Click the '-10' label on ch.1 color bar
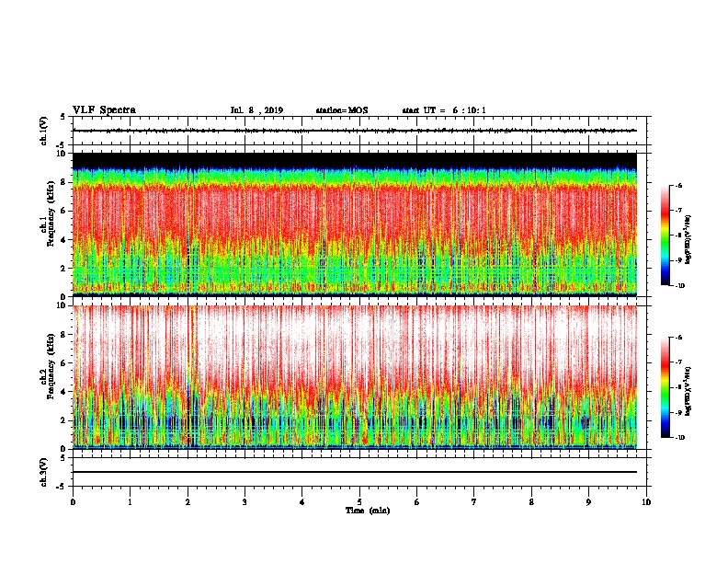728x563 pixels. (679, 286)
